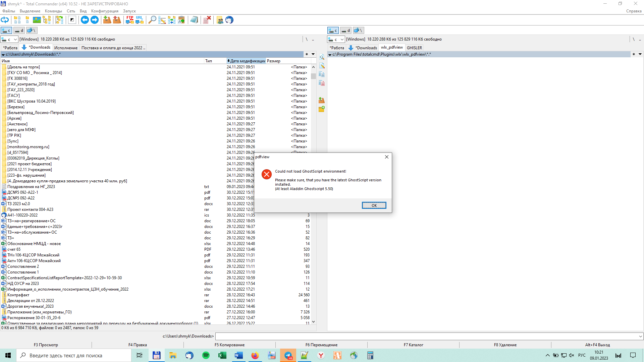Click the Refresh panel toolbar icon
Image resolution: width=644 pixels, height=362 pixels.
[x=5, y=20]
